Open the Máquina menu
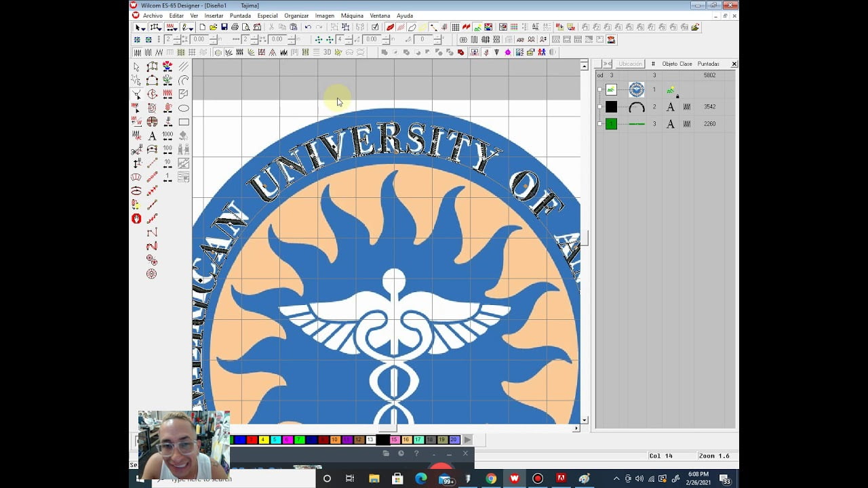This screenshot has height=488, width=868. (x=352, y=16)
